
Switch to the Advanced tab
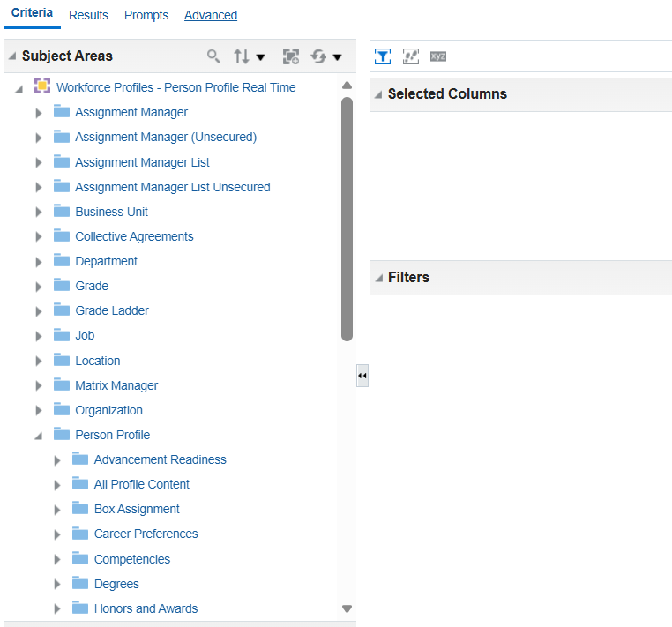tap(211, 15)
